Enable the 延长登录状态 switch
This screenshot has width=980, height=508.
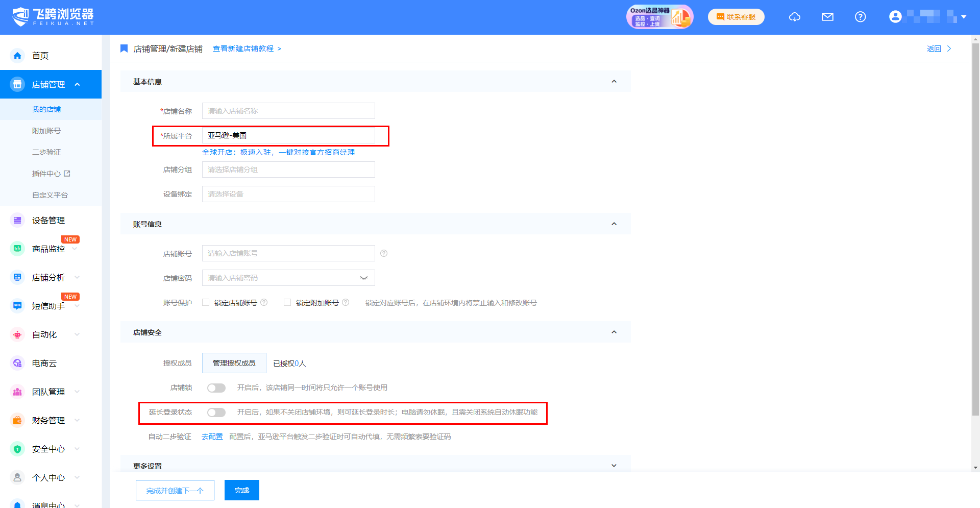click(216, 413)
